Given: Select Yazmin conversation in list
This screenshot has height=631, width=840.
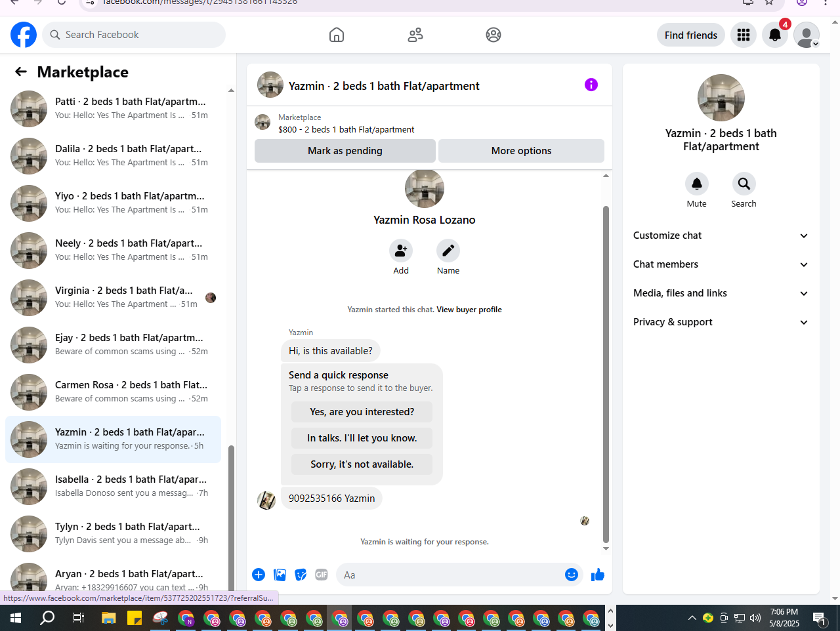Looking at the screenshot, I should click(x=113, y=439).
